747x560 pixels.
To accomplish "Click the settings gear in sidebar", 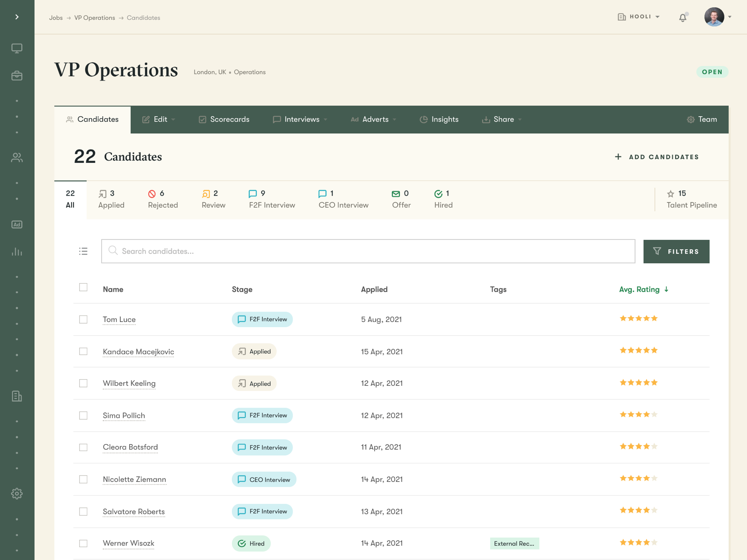I will coord(17,493).
